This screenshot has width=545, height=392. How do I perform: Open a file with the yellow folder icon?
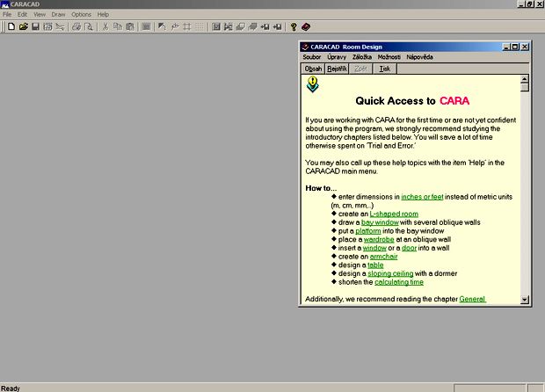pos(23,26)
